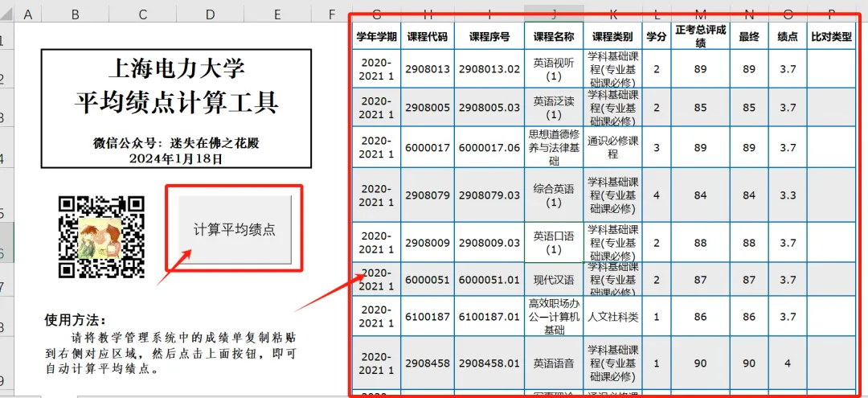Click the 课程类别 header cell
Viewport: 868px width, 398px height.
pyautogui.click(x=612, y=36)
